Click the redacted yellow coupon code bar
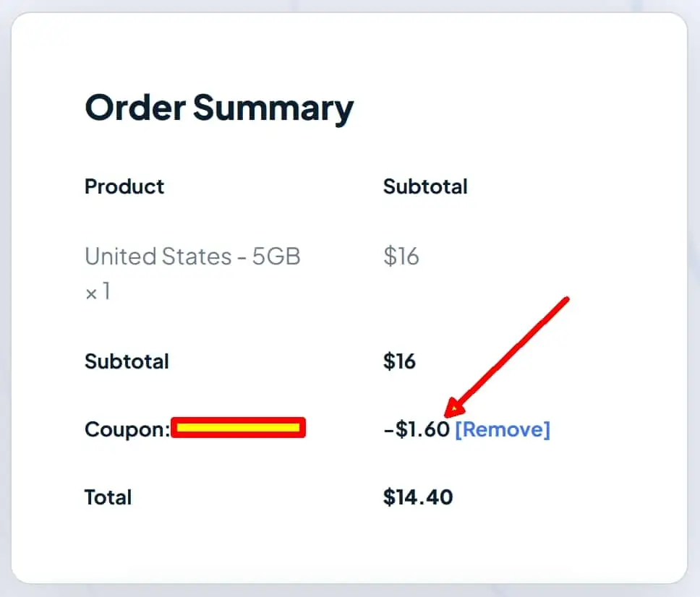The image size is (700, 597). pos(239,428)
